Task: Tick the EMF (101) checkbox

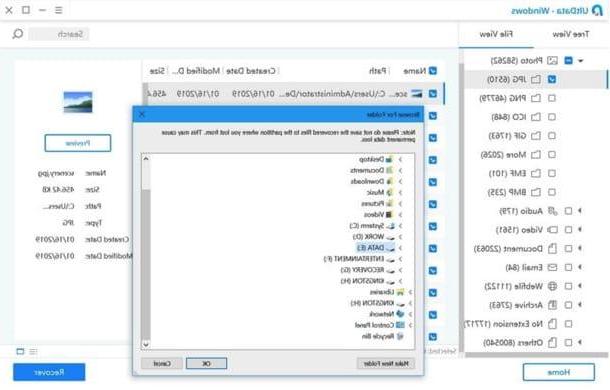Action: [x=552, y=173]
